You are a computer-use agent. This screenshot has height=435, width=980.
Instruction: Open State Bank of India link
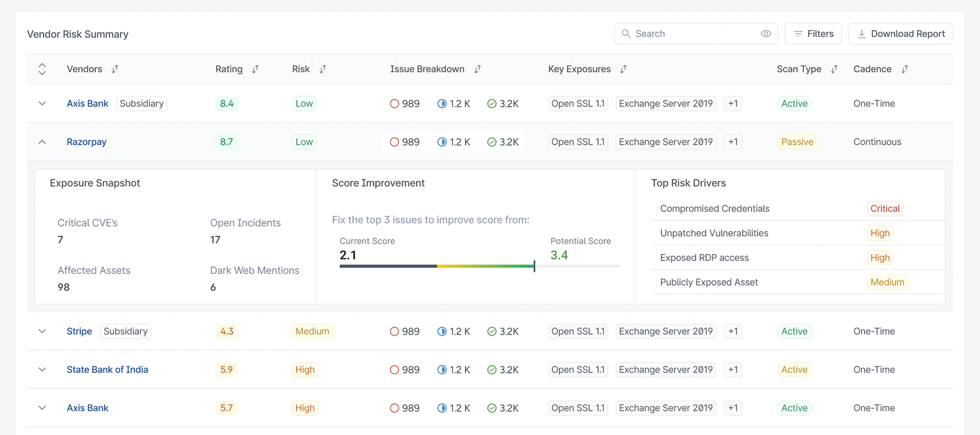point(107,369)
